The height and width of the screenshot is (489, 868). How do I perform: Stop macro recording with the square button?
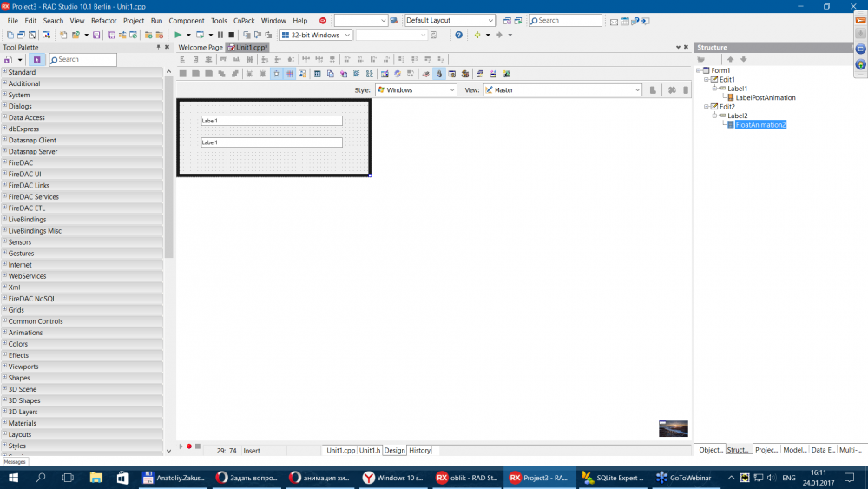pyautogui.click(x=198, y=446)
